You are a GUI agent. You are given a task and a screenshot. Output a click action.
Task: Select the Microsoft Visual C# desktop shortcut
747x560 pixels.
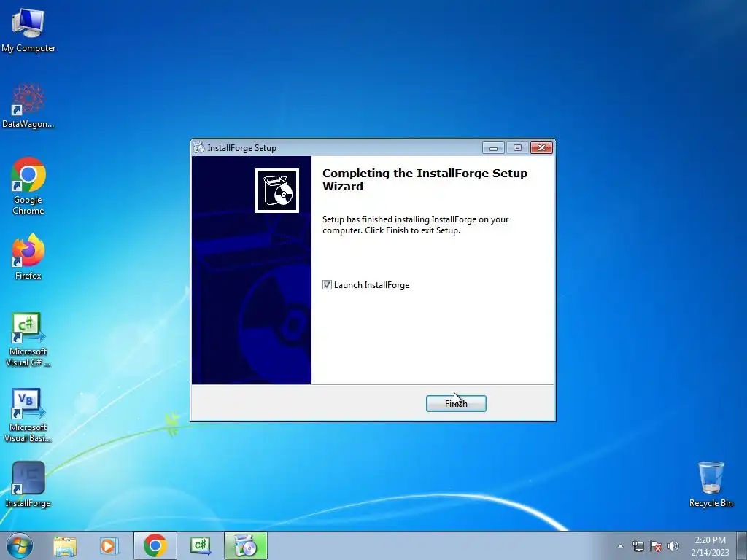[x=28, y=340]
